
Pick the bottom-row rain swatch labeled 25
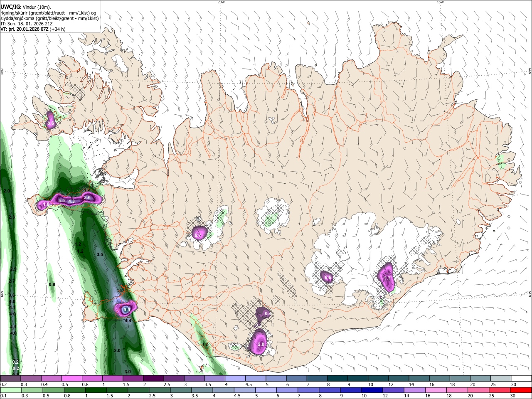500,390
